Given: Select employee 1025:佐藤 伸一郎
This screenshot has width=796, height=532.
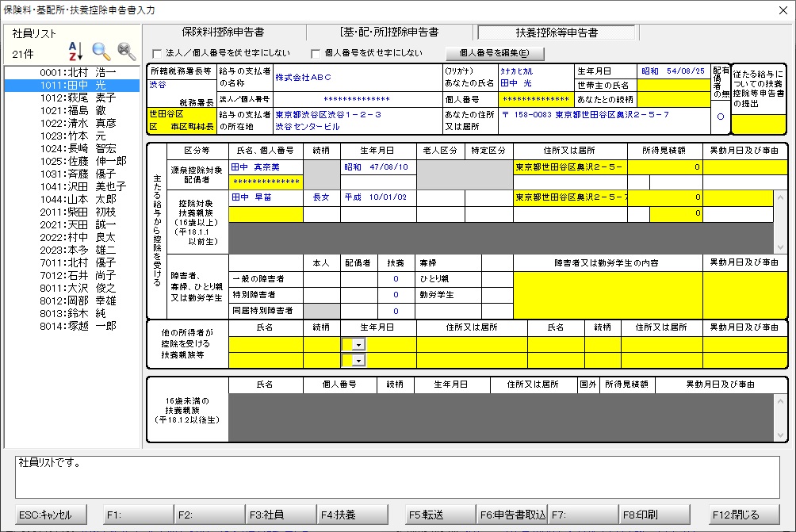Looking at the screenshot, I should 72,162.
